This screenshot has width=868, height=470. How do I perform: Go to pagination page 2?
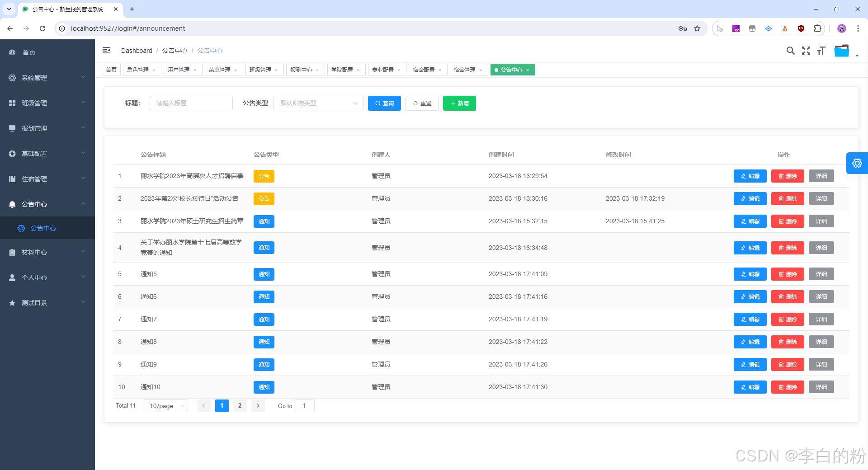[x=240, y=406]
